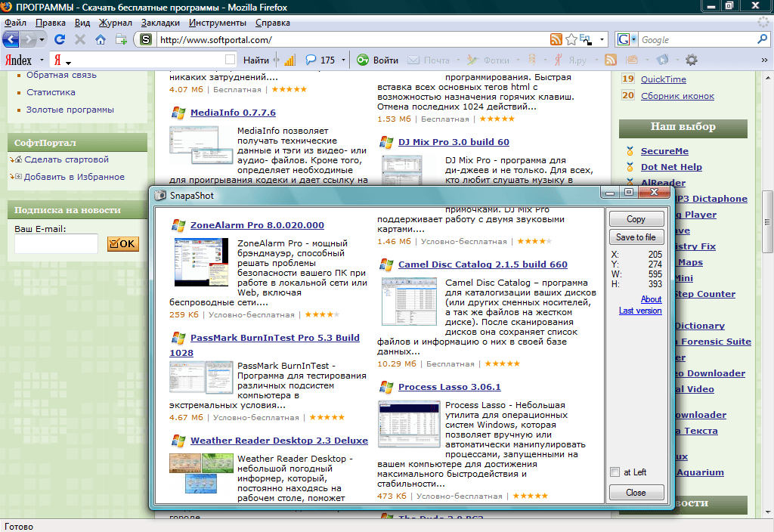
Task: Open the Статистика sidebar link
Action: pos(51,92)
